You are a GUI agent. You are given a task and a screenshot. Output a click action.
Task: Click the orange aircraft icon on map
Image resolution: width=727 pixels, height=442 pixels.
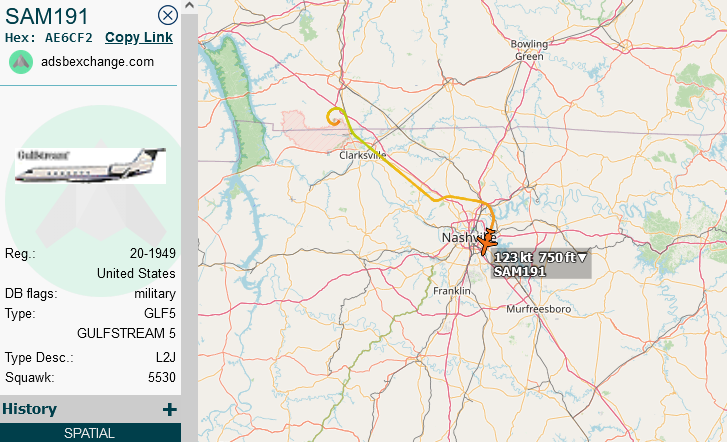[x=487, y=241]
